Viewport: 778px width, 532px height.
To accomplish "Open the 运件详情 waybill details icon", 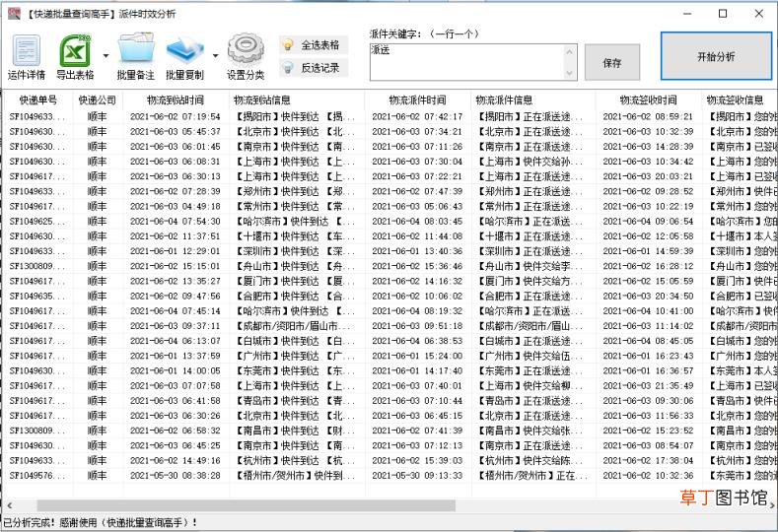I will 27,57.
